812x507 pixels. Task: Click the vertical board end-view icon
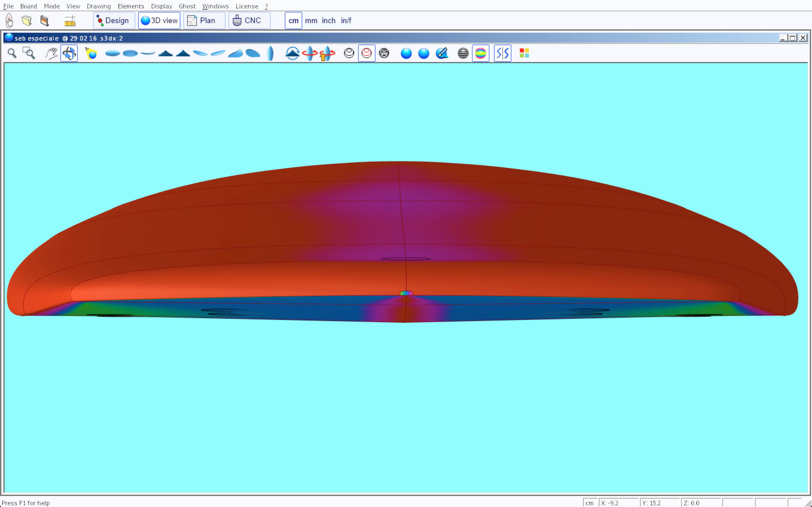click(x=270, y=53)
